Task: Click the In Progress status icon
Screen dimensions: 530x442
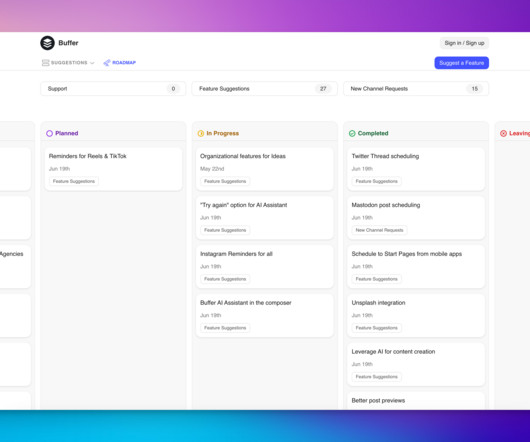Action: click(201, 133)
